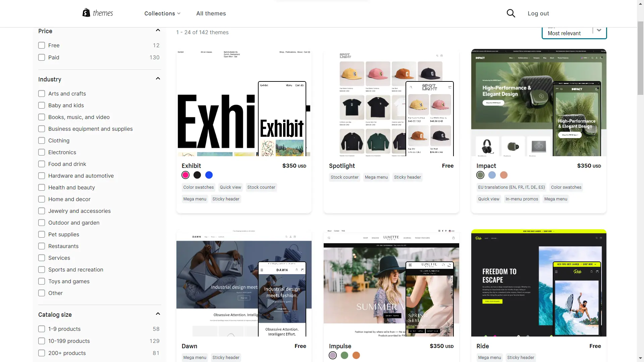The image size is (644, 362).
Task: Select the 1-9 products catalog size filter
Action: pos(41,329)
